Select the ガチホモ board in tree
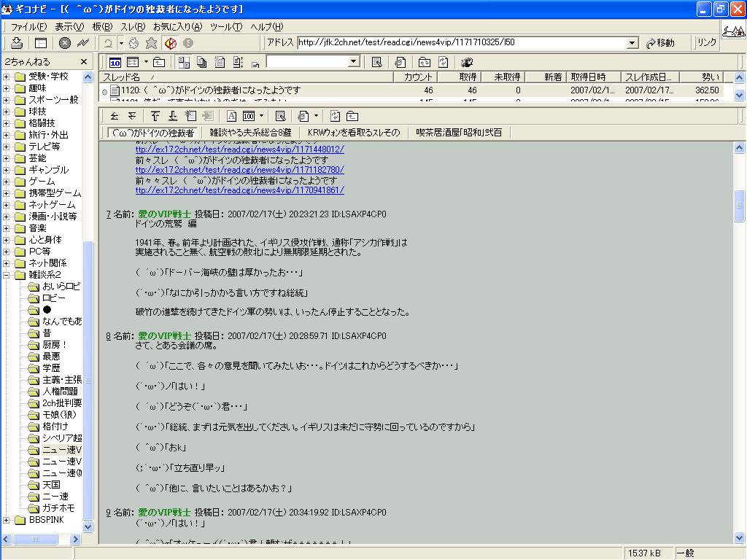This screenshot has height=560, width=747. 58,508
